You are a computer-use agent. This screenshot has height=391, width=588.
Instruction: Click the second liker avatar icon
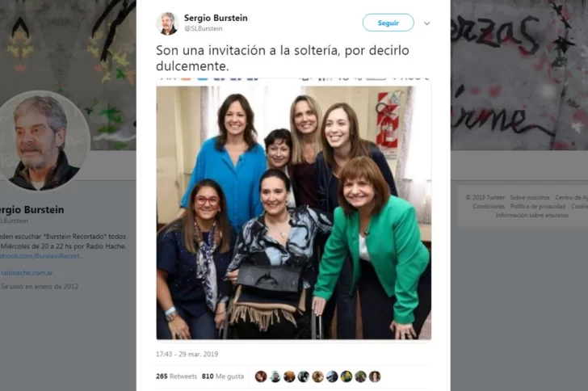click(275, 376)
